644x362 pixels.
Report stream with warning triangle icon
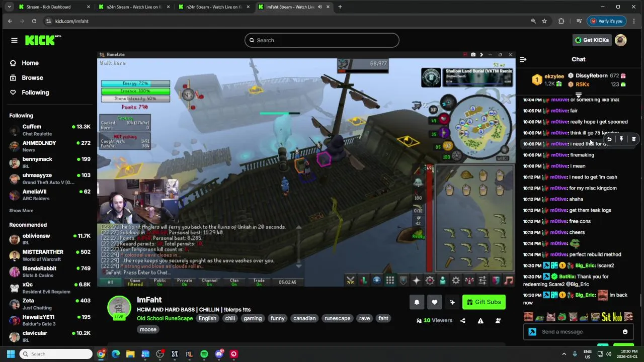480,321
